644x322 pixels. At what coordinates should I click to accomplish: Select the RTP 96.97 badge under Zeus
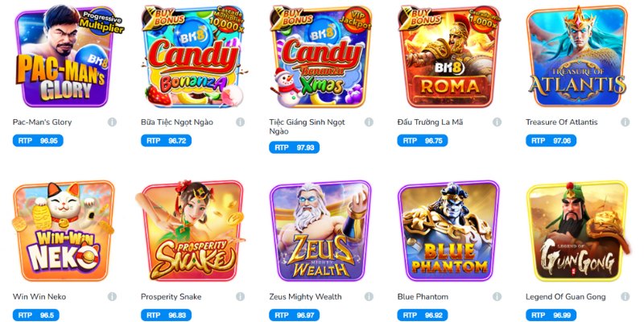pos(294,315)
